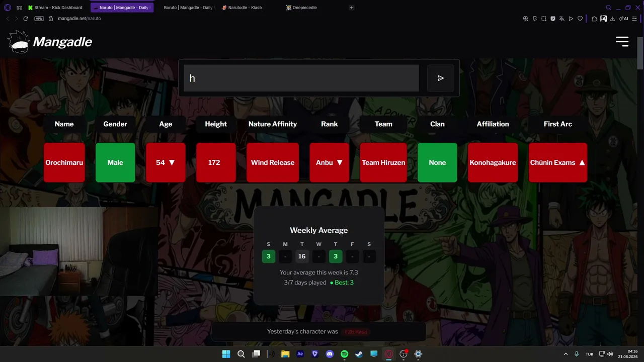Click the Konohagakure affiliation tile

coord(493,162)
